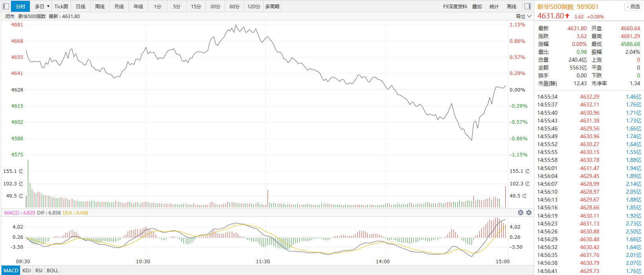Open F9深度资料 detailed info
The height and width of the screenshot is (275, 644).
(x=455, y=6)
